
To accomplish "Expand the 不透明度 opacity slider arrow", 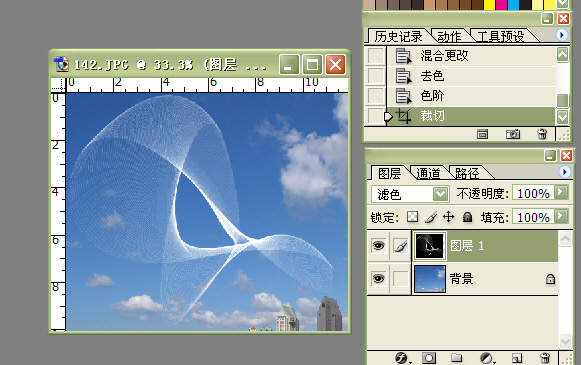I will tap(561, 192).
